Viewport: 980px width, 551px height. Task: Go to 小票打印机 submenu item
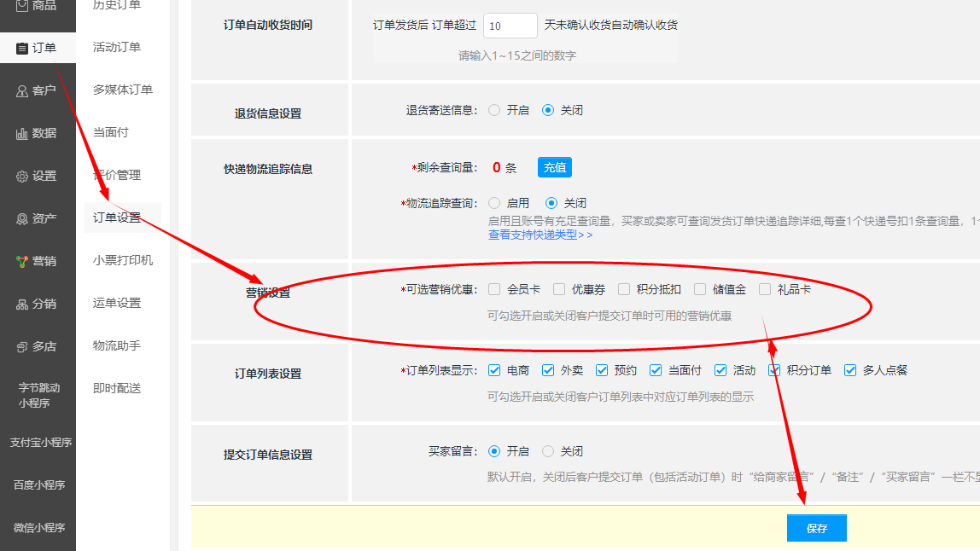click(123, 260)
